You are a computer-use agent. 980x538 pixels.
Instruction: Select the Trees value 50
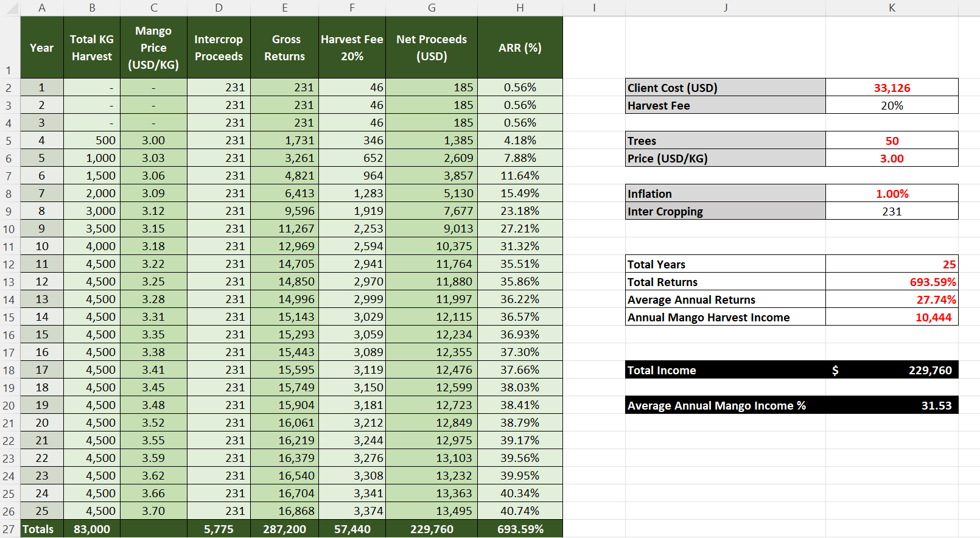point(892,141)
